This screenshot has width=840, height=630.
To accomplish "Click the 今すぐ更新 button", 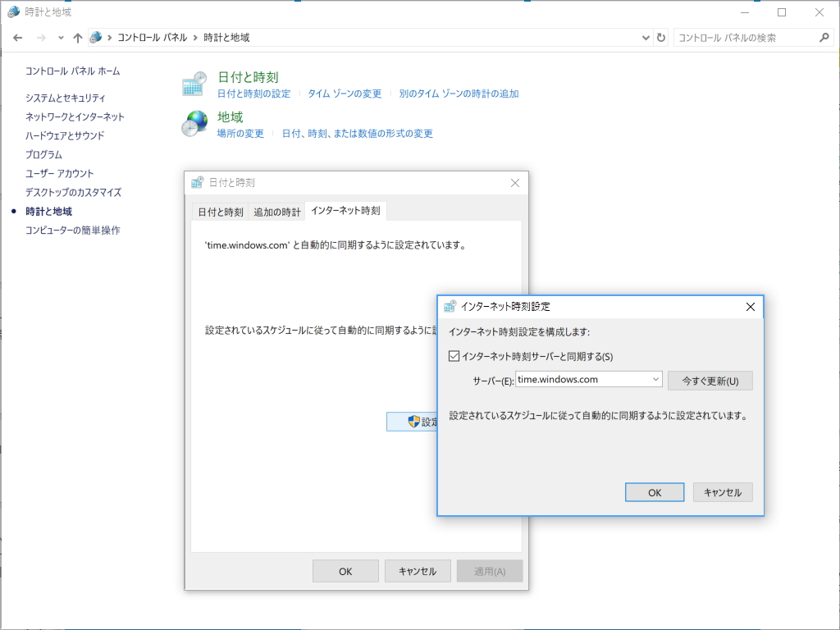I will [710, 380].
